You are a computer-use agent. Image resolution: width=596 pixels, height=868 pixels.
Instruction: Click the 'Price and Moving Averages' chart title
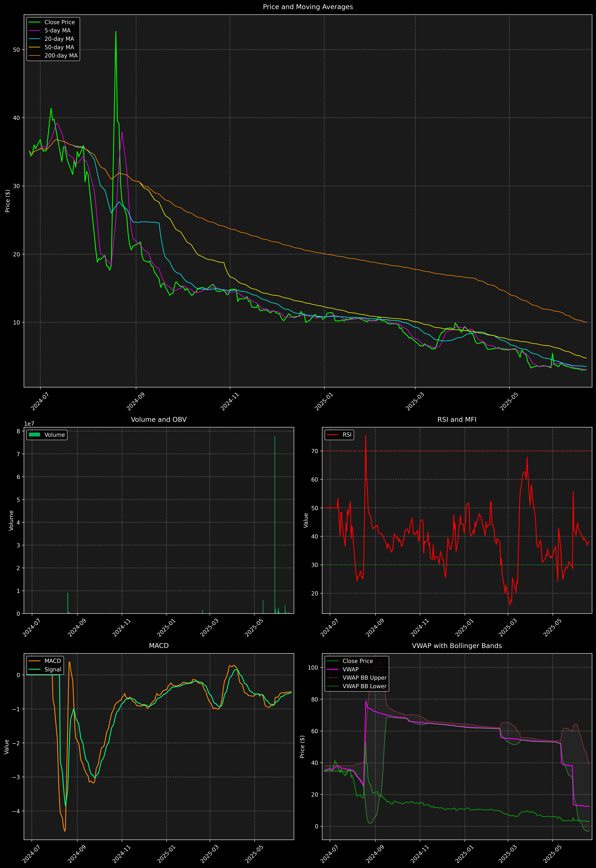(x=308, y=7)
